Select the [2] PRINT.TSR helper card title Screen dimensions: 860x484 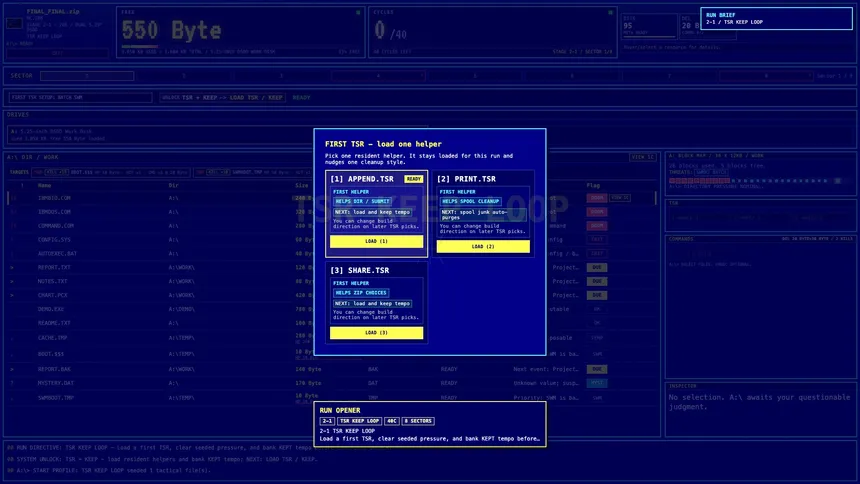(467, 179)
